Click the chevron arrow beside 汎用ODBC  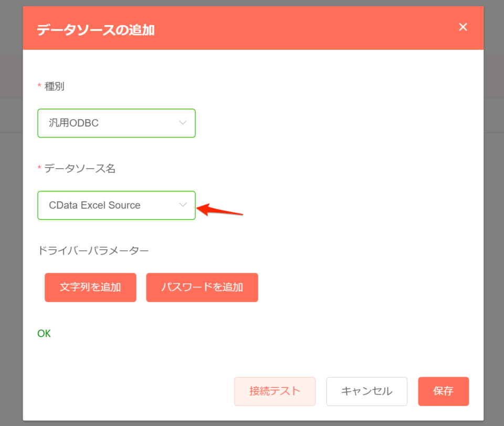(x=183, y=123)
